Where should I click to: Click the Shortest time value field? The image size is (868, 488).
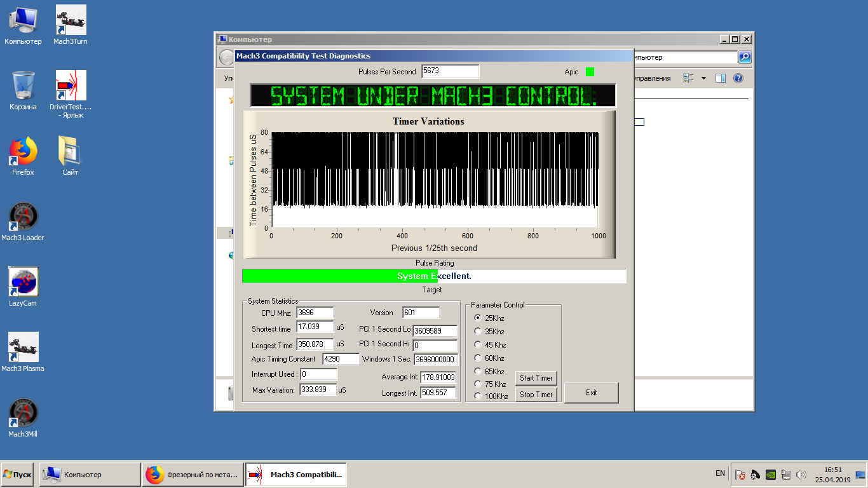coord(315,327)
